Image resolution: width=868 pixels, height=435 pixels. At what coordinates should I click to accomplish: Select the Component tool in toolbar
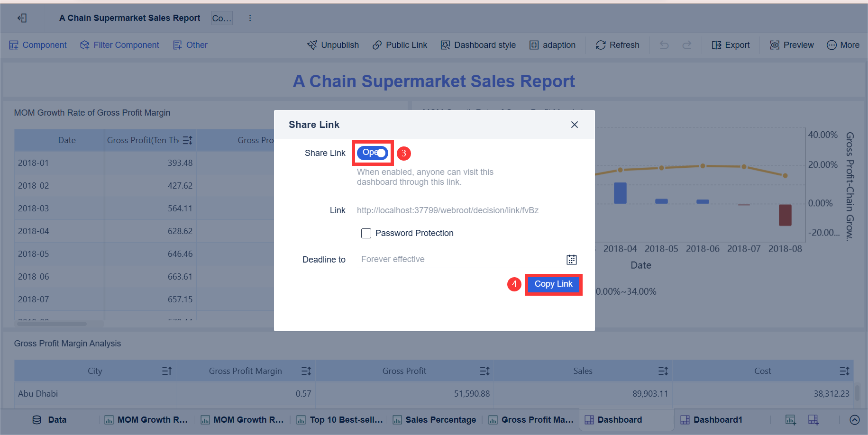click(x=37, y=45)
